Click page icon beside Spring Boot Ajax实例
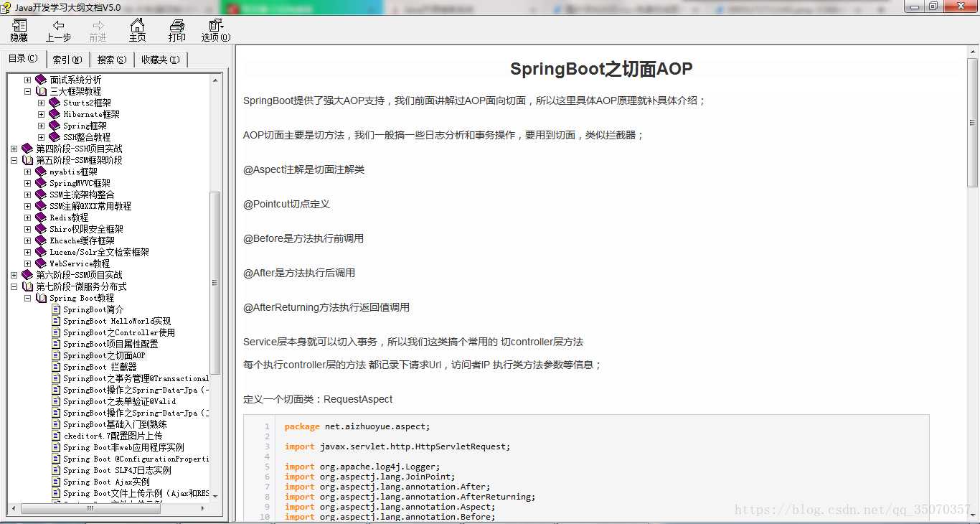The width and height of the screenshot is (980, 524). click(x=56, y=482)
